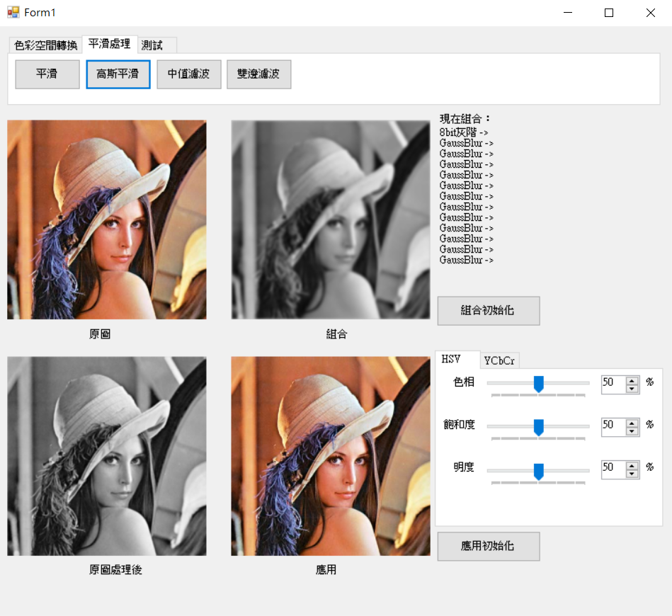Viewport: 672px width, 616px height.
Task: Select the 平滑處理 tab
Action: click(109, 44)
